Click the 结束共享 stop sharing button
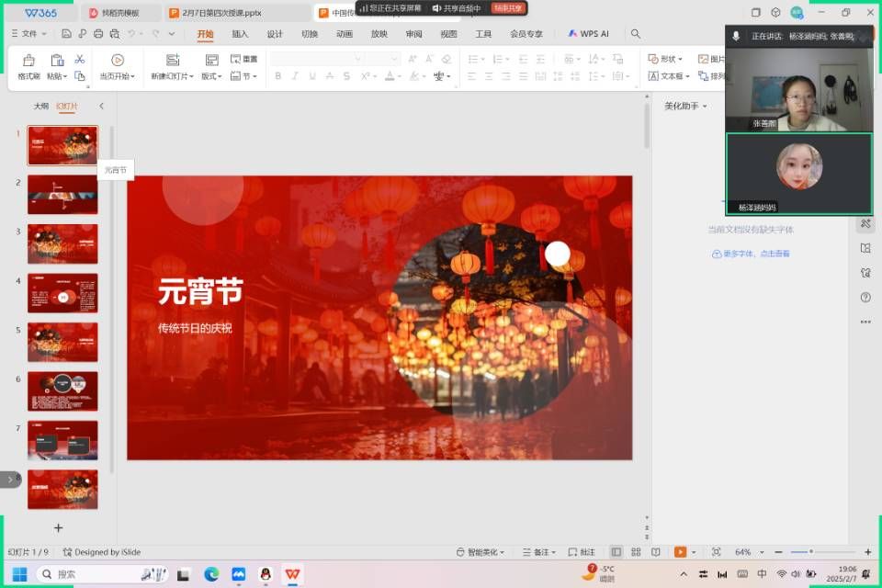Screen dimensions: 882x588 [508, 8]
